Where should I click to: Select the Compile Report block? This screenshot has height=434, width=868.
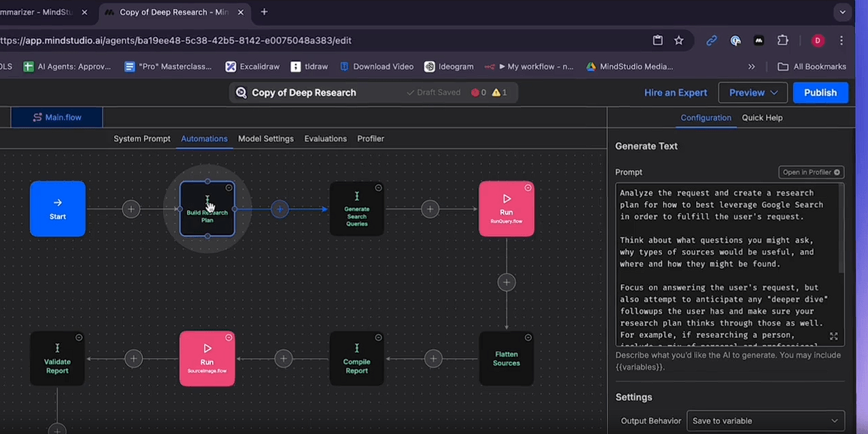[x=357, y=358]
